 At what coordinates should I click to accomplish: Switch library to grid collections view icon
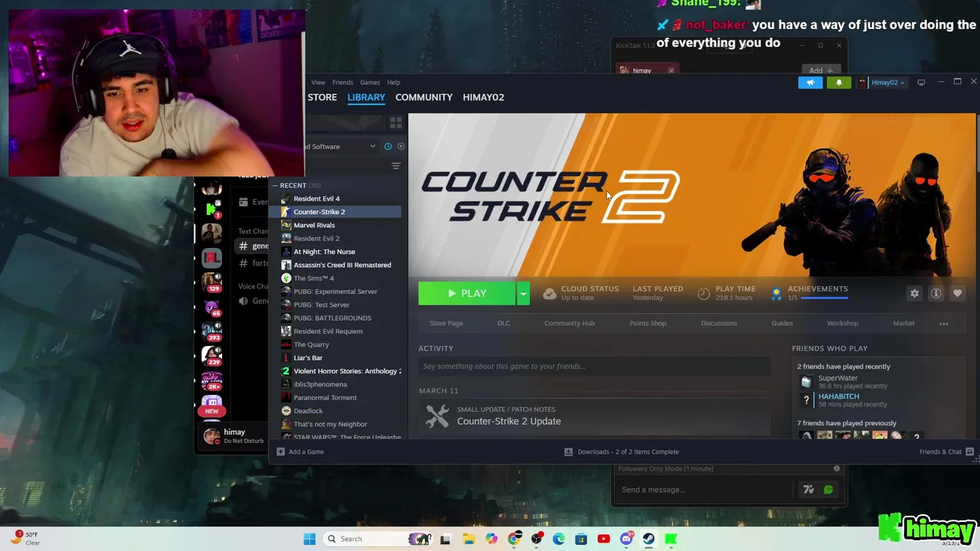(396, 122)
